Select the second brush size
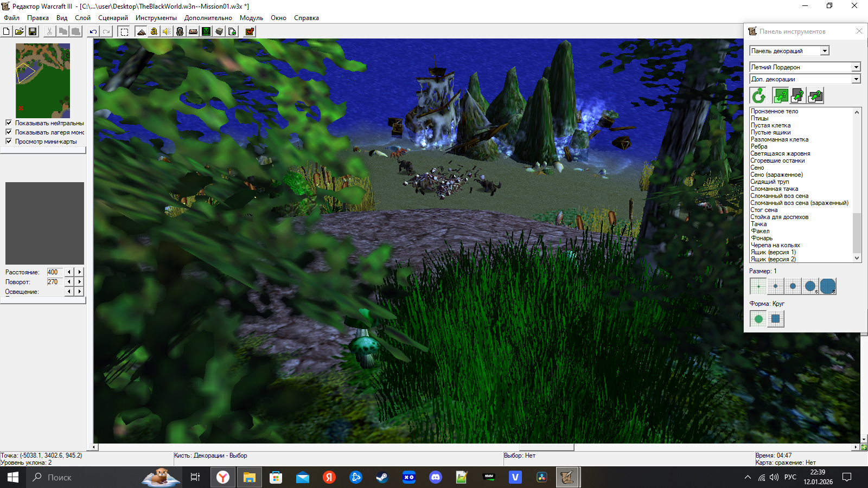The width and height of the screenshot is (868, 488). [776, 286]
